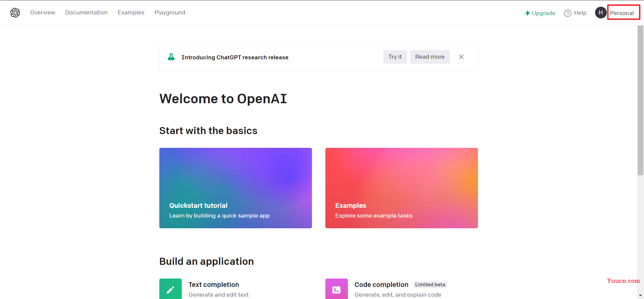Click the scrollbar down arrow
This screenshot has height=299, width=644.
click(640, 296)
